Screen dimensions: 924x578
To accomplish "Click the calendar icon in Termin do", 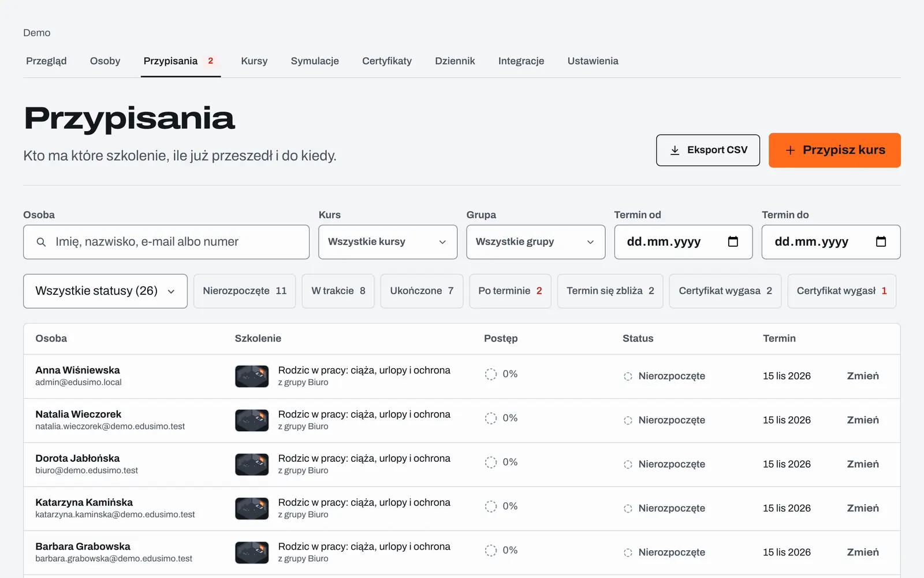I will click(x=881, y=242).
